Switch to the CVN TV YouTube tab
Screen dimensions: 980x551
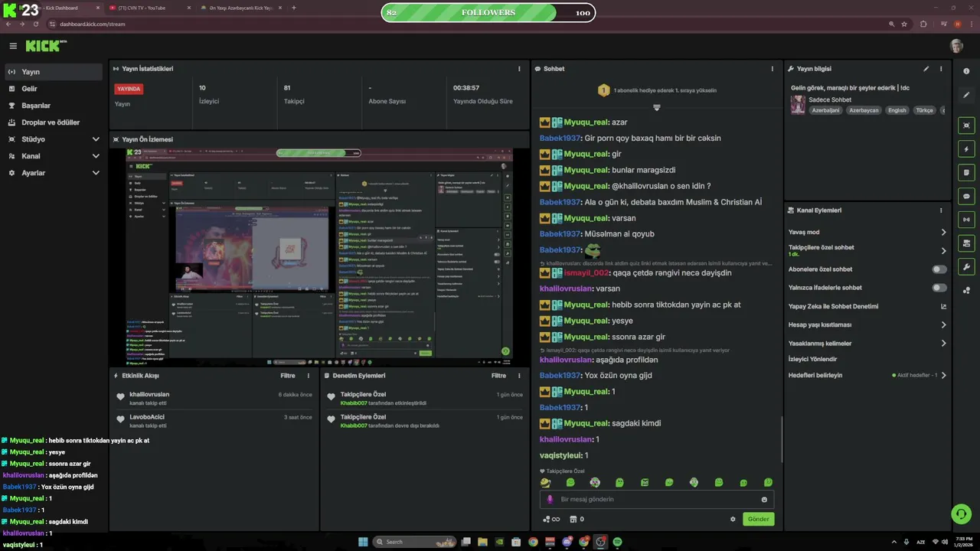click(x=149, y=8)
